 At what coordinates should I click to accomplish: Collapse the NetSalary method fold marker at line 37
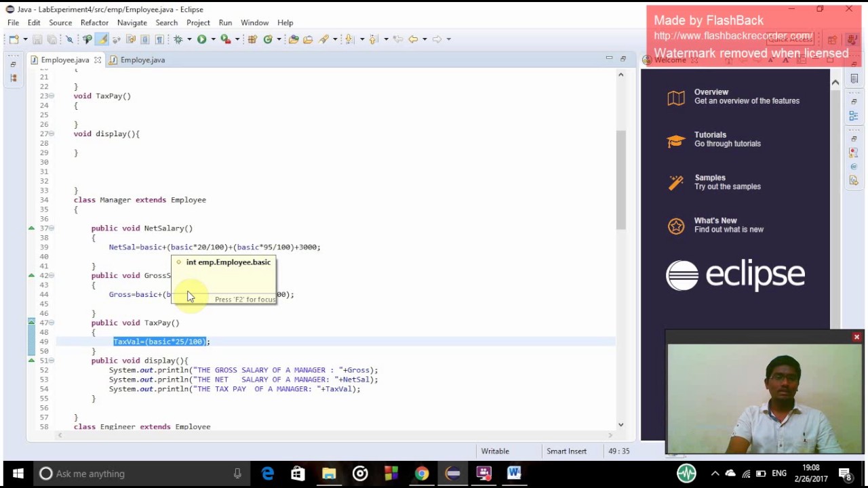pos(52,228)
